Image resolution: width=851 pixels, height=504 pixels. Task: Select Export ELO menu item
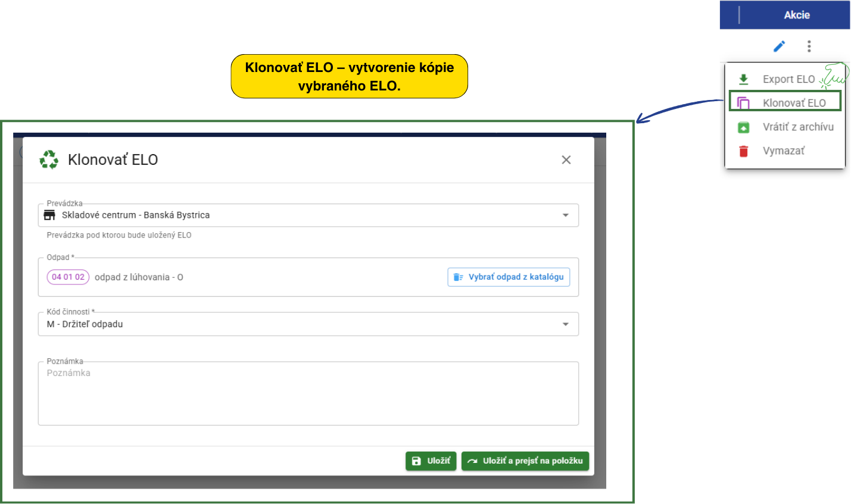click(788, 79)
